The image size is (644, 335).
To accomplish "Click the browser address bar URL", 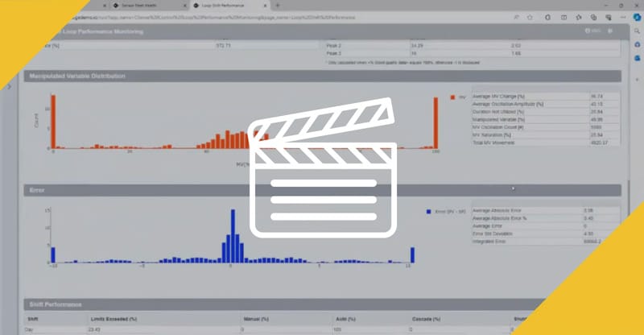I will (212, 17).
